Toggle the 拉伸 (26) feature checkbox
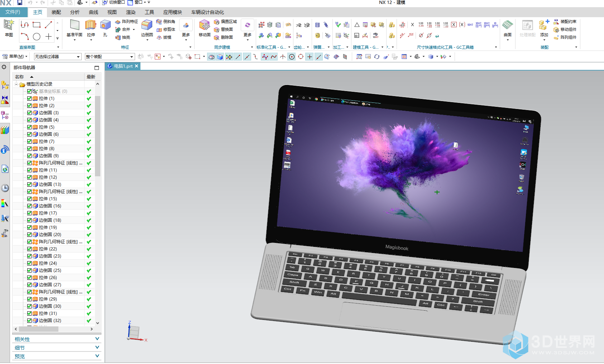The width and height of the screenshot is (604, 364). click(x=29, y=278)
